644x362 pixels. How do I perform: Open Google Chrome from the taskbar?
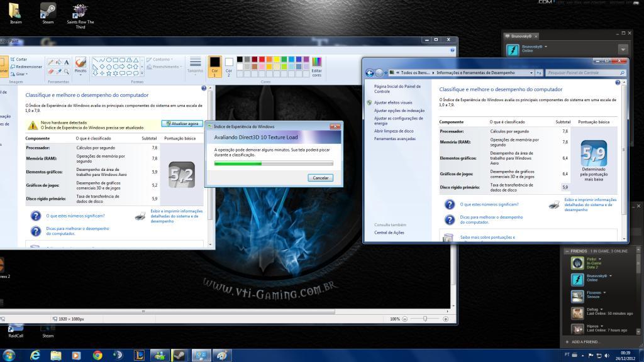coord(97,355)
